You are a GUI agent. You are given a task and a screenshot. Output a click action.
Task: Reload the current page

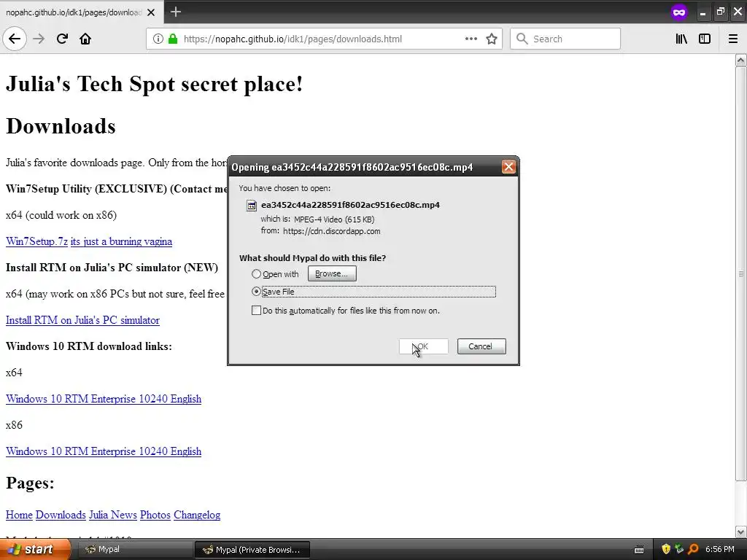coord(62,39)
